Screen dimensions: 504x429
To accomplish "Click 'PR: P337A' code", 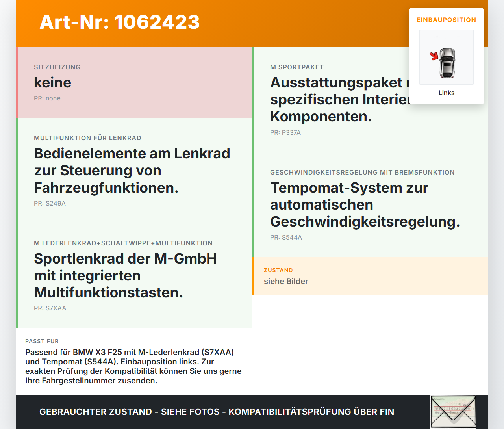I will (x=285, y=132).
